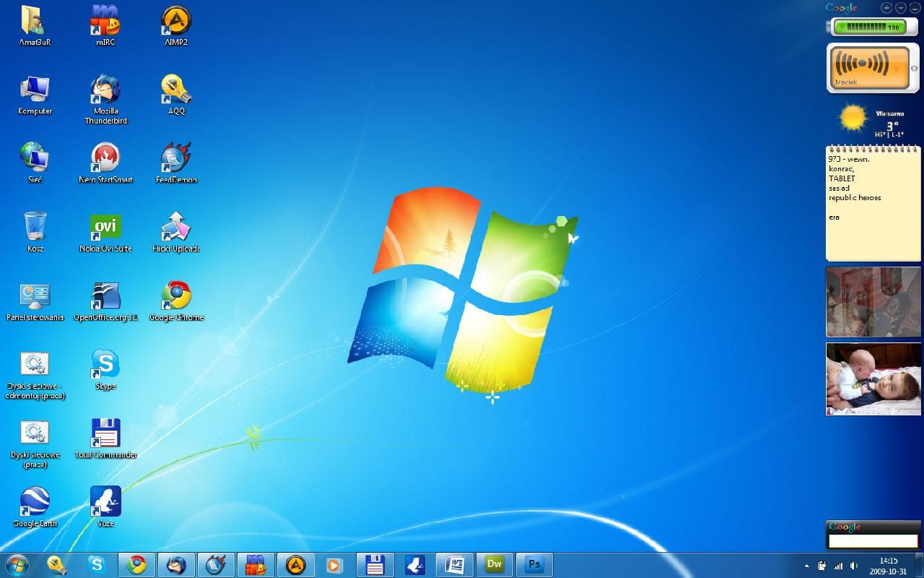Click the Google search gadget input field

coord(873,541)
